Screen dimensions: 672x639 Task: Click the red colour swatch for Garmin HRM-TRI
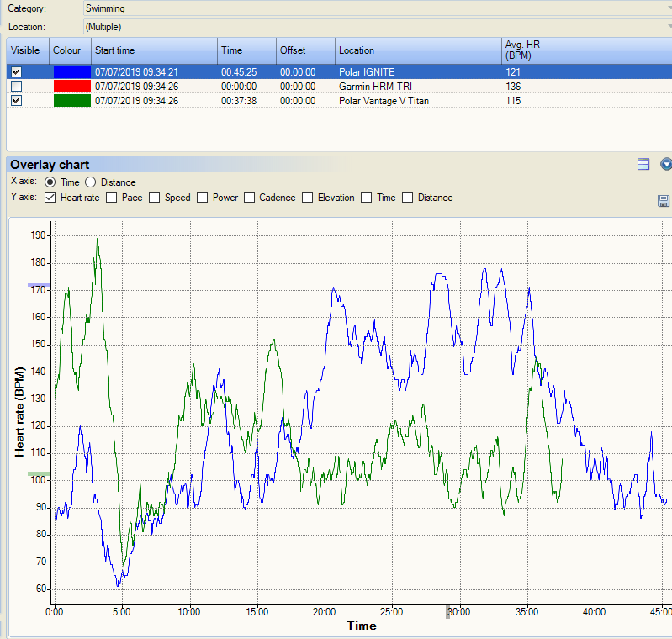pos(71,87)
